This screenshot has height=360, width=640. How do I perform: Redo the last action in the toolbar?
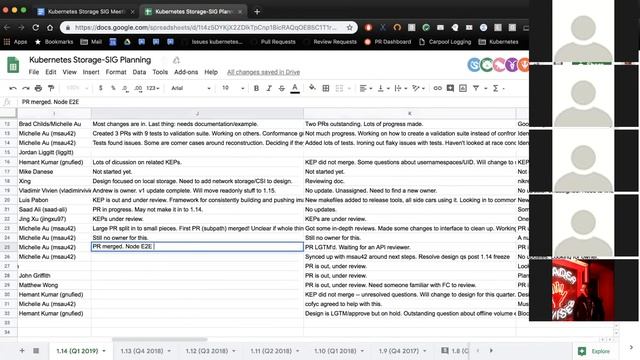tap(26, 88)
